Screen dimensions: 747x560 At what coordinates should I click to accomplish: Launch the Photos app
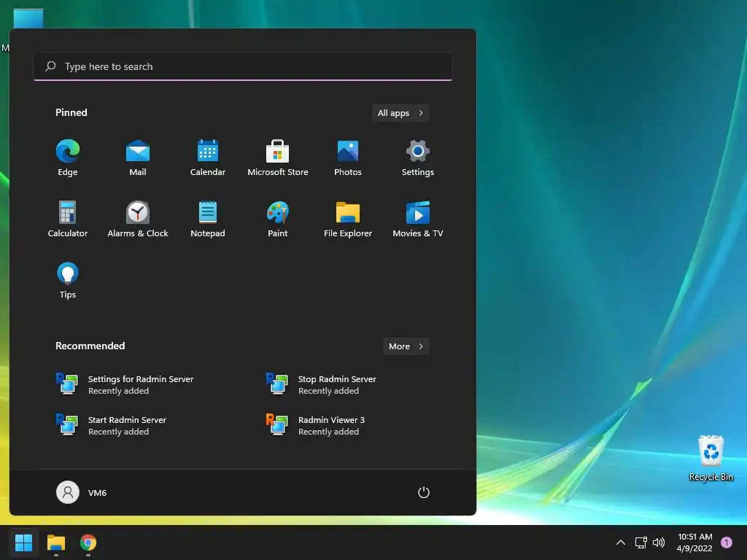pos(348,158)
